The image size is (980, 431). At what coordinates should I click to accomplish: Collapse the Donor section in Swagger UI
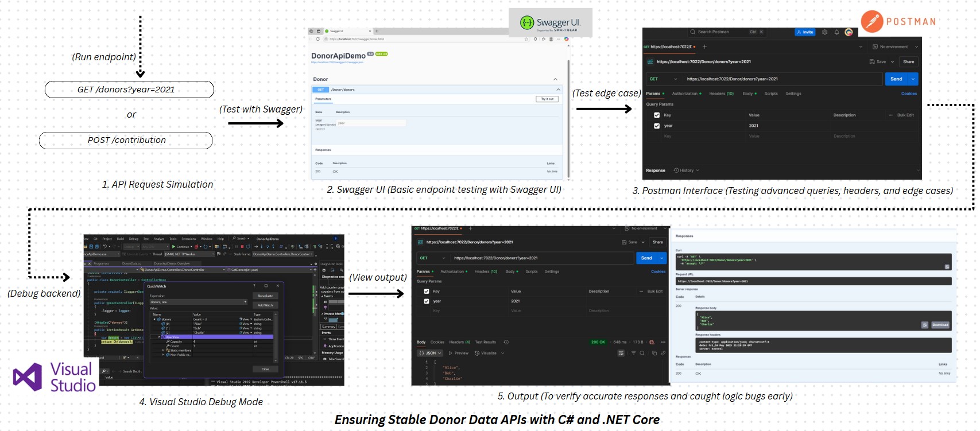pyautogui.click(x=555, y=79)
